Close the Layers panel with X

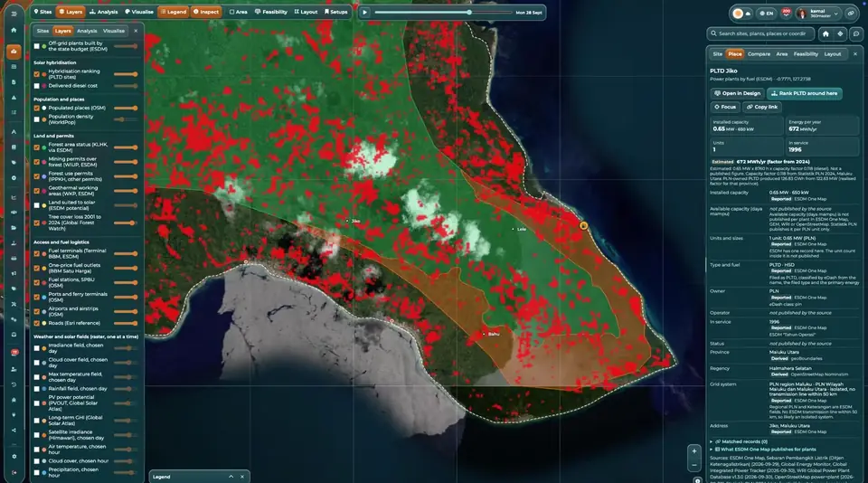136,31
